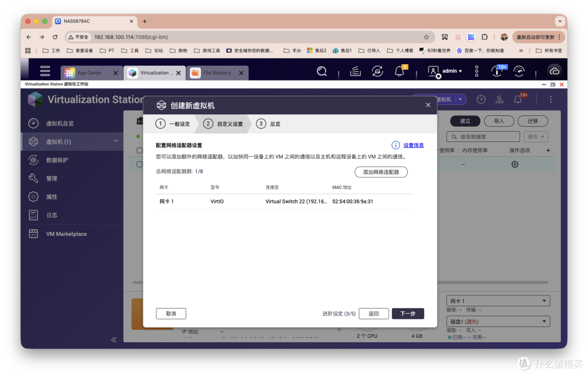Click MAC address 52:54:00:36:9a:31
This screenshot has height=376, width=588.
click(x=352, y=201)
